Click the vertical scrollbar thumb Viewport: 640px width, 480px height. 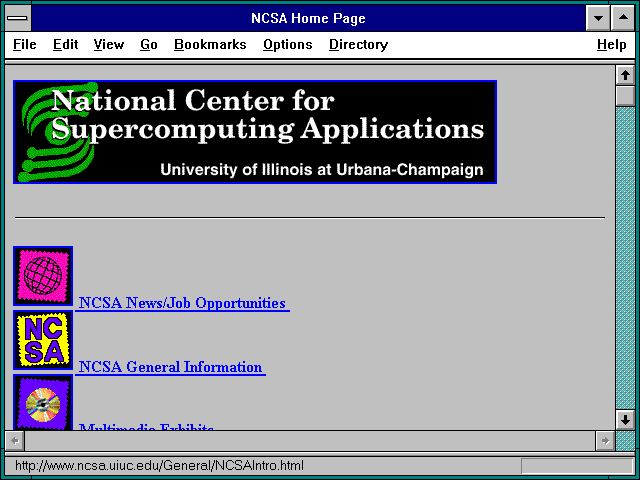coord(625,96)
